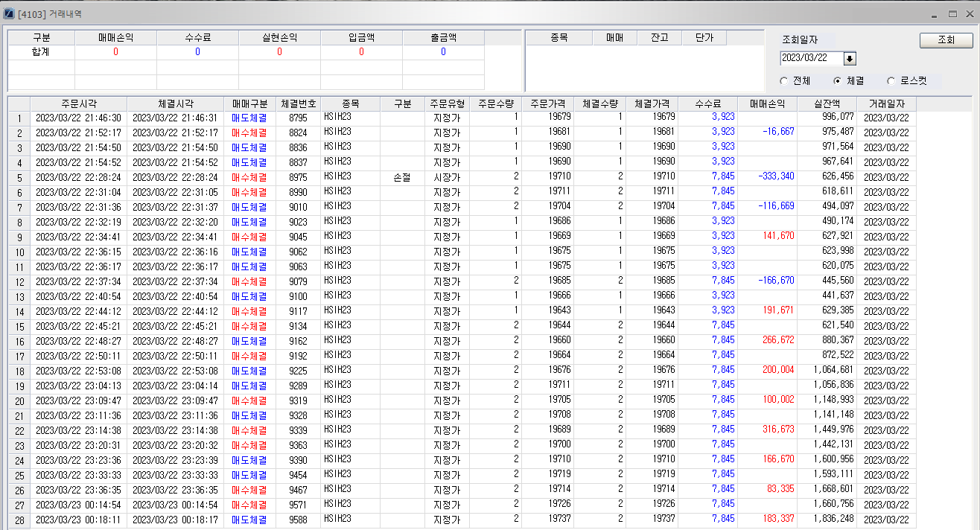Click the 매매구분 column header
This screenshot has height=530, width=980.
click(249, 104)
